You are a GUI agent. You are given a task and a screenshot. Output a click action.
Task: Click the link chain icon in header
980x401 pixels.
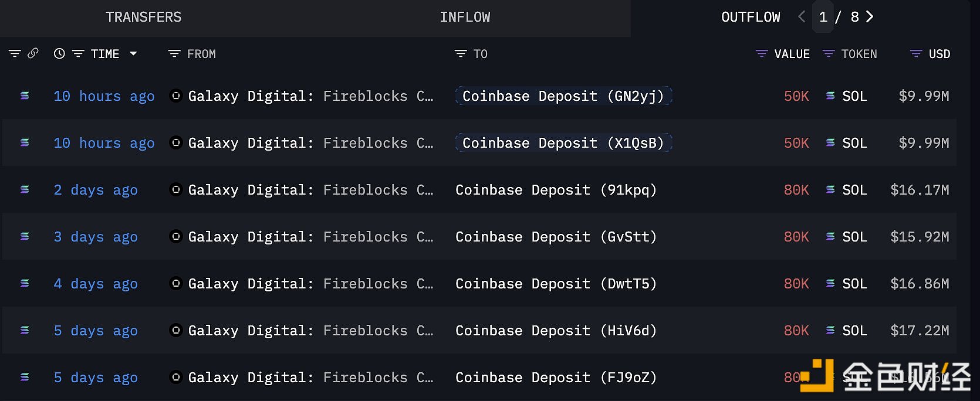[x=33, y=53]
